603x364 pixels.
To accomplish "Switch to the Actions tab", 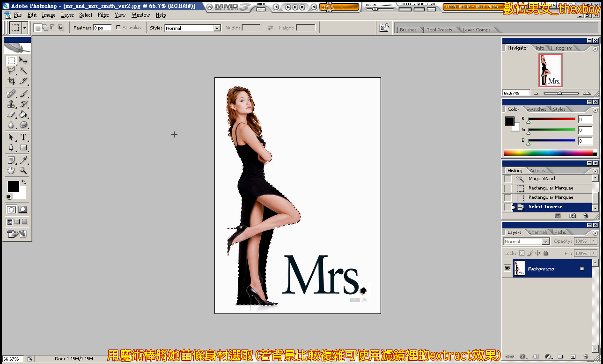I will [537, 171].
